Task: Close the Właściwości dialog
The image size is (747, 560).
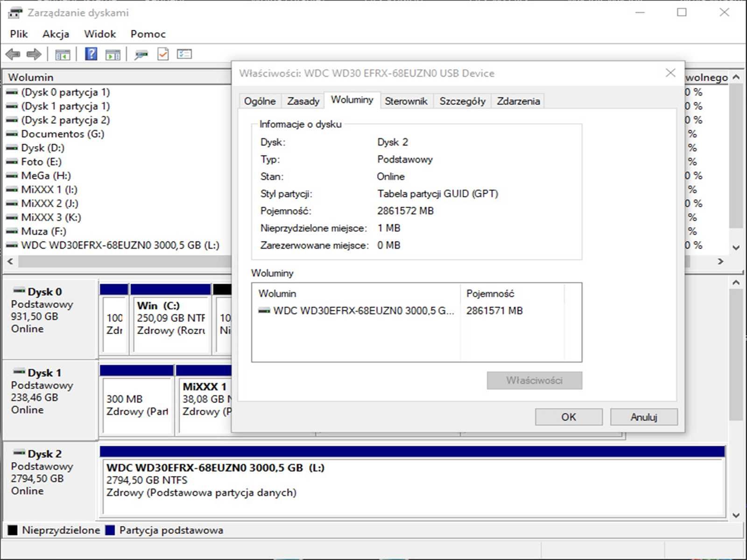Action: click(x=670, y=73)
